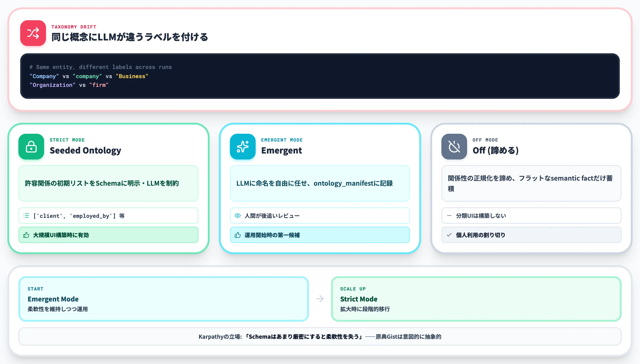
Task: Click comment line # Same entity, different labels
Action: click(100, 67)
